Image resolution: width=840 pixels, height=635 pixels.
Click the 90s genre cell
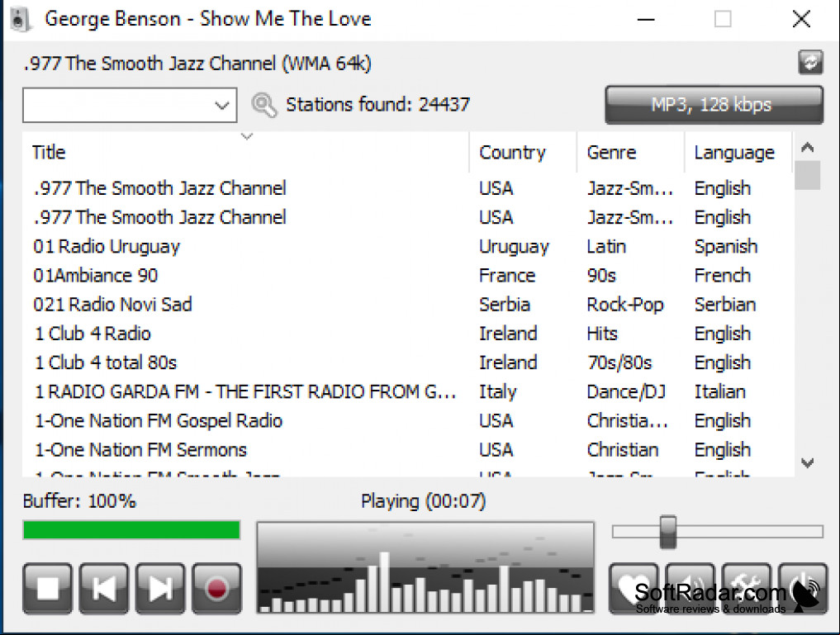point(601,275)
